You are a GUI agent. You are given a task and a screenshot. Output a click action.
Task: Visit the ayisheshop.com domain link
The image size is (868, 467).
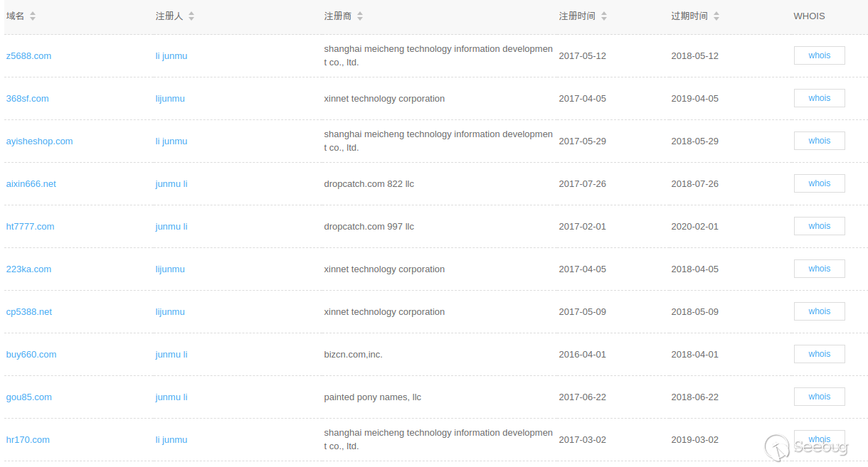pos(39,141)
